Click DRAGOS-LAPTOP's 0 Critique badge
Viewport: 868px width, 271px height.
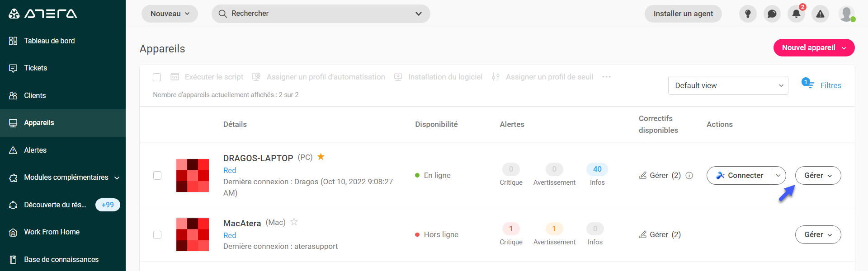[x=511, y=169]
